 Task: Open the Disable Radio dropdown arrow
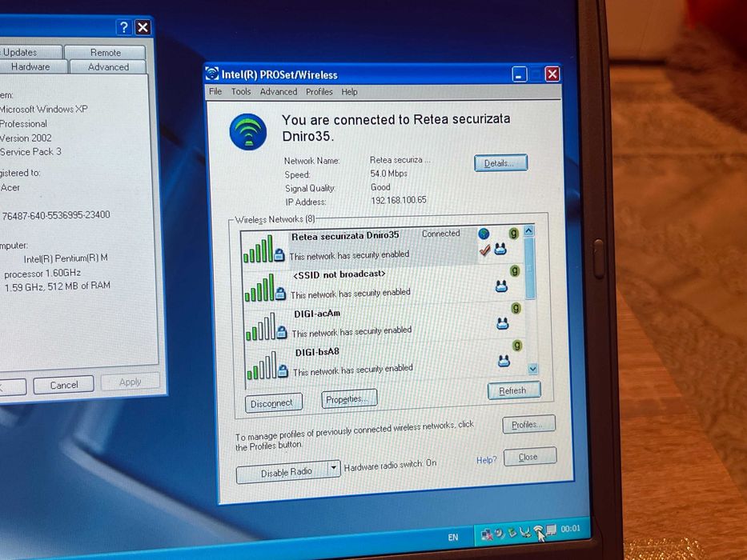click(x=334, y=468)
